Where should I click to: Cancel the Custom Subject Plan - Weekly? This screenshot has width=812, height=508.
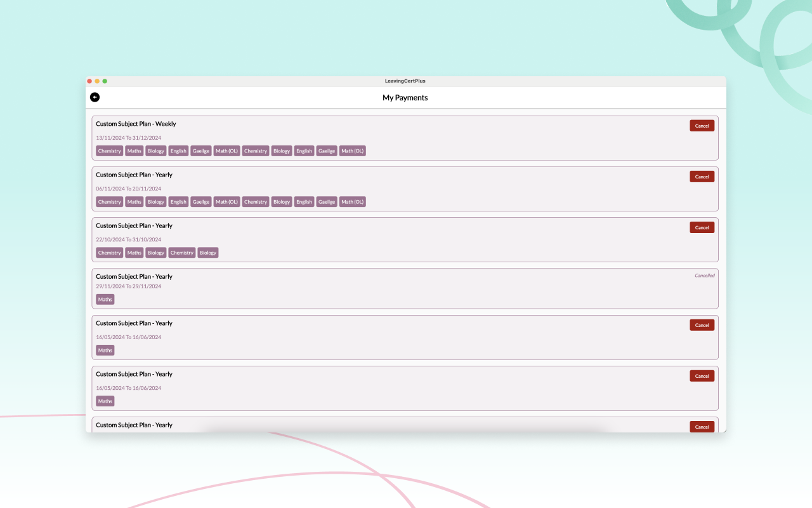pos(702,126)
